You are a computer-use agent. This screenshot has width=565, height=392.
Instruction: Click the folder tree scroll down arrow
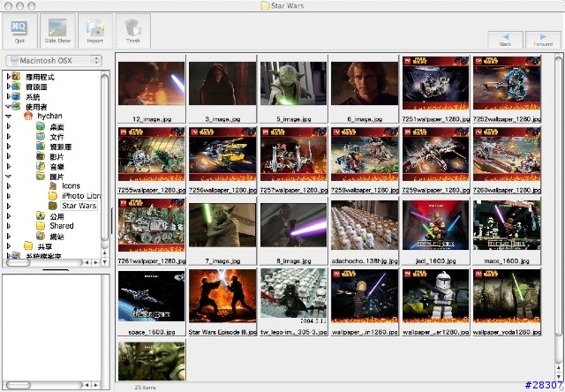pos(104,261)
